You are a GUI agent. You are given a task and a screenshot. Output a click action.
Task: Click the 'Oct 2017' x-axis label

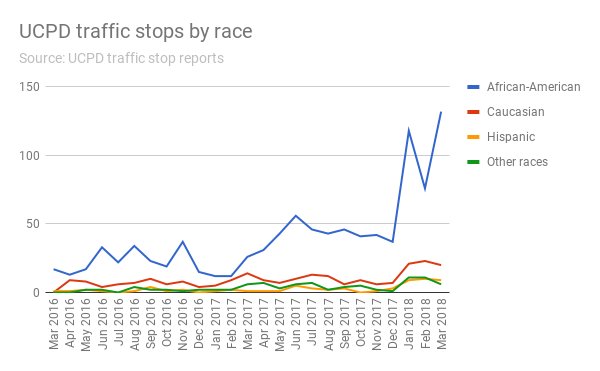pyautogui.click(x=360, y=323)
